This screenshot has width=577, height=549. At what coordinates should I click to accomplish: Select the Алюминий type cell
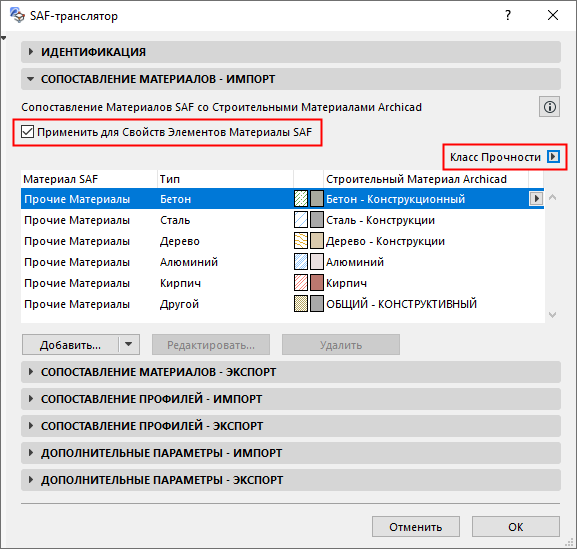click(x=189, y=262)
